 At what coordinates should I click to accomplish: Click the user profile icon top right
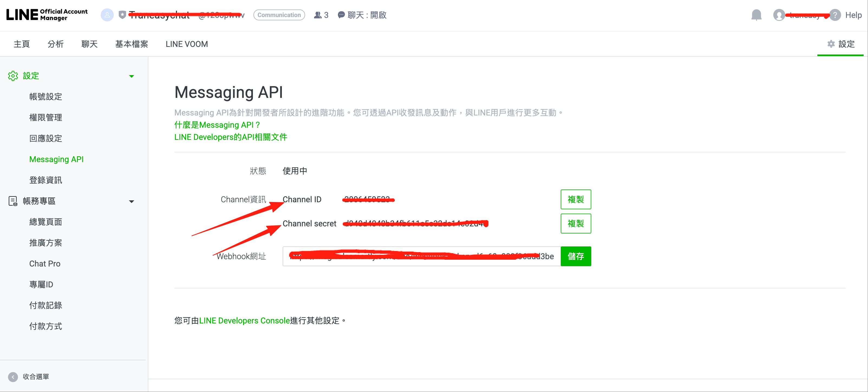tap(779, 15)
